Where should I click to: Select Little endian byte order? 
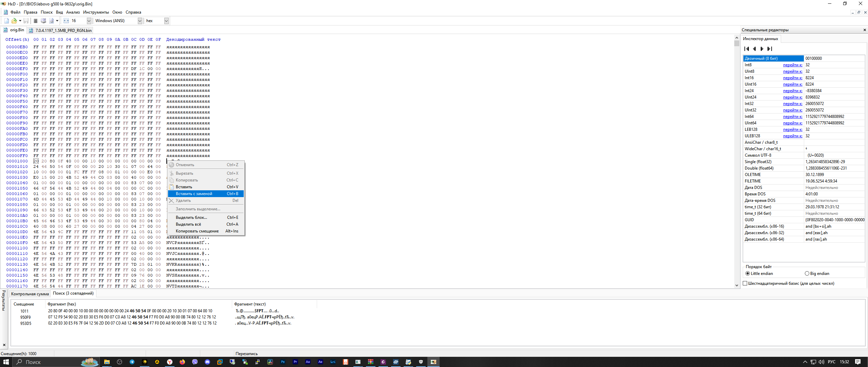pyautogui.click(x=747, y=274)
